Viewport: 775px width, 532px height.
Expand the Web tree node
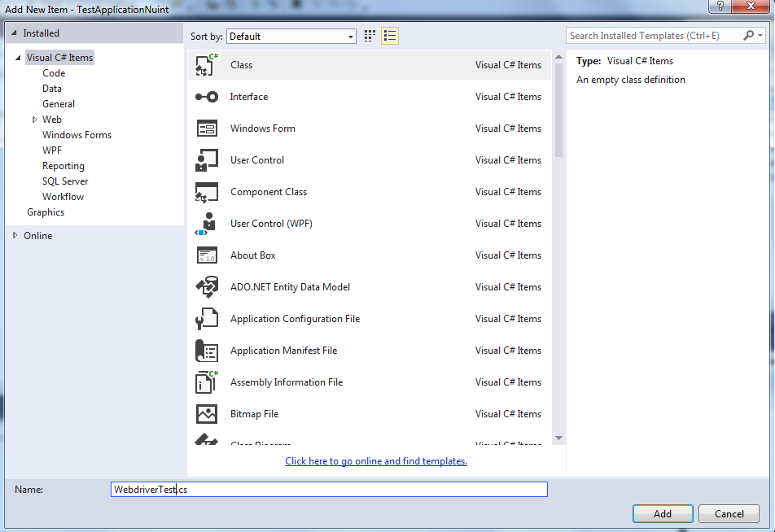(x=34, y=119)
